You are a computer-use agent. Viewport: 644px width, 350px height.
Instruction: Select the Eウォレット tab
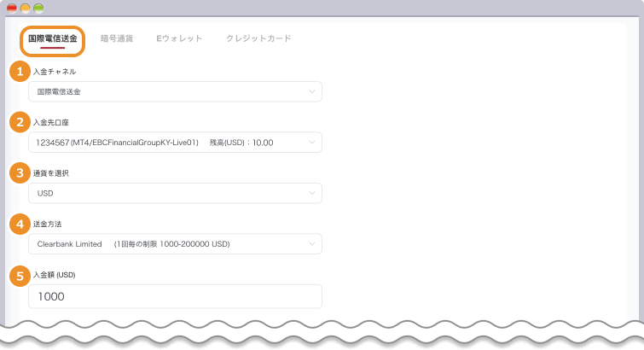(179, 38)
